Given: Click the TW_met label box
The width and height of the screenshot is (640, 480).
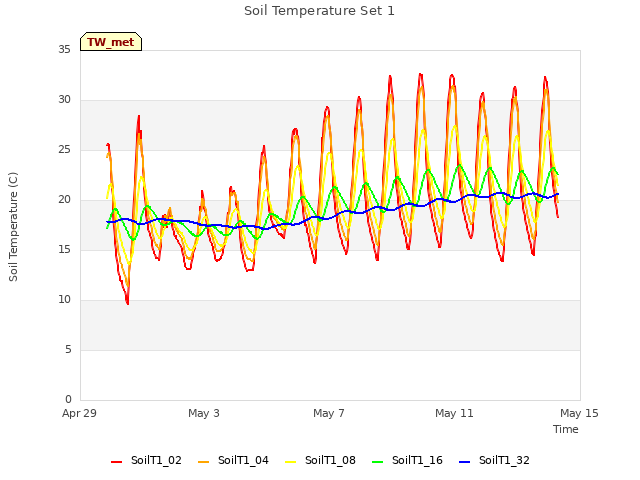Looking at the screenshot, I should pos(111,42).
